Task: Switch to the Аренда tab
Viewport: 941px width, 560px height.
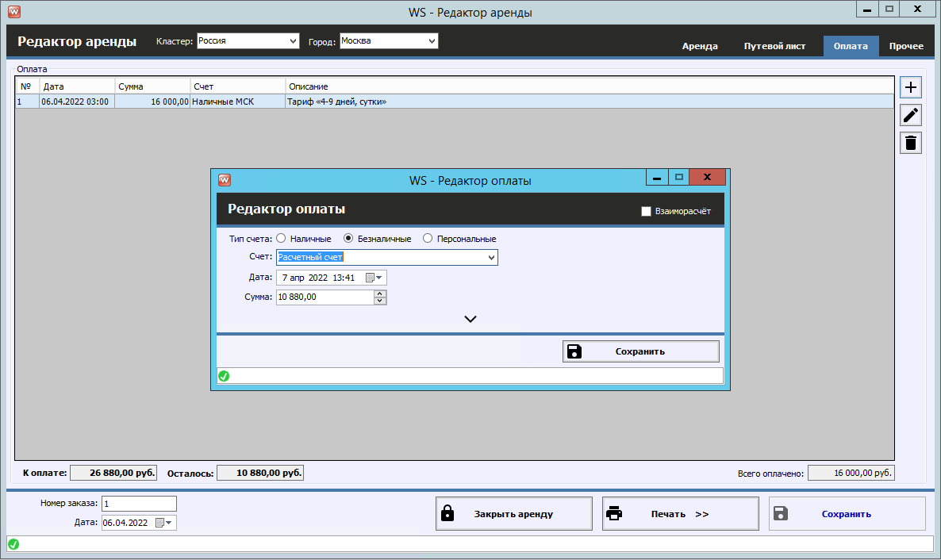Action: tap(700, 46)
